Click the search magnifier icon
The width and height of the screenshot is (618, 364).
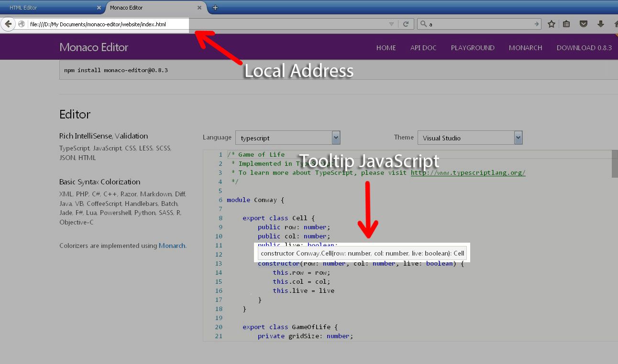pyautogui.click(x=423, y=24)
